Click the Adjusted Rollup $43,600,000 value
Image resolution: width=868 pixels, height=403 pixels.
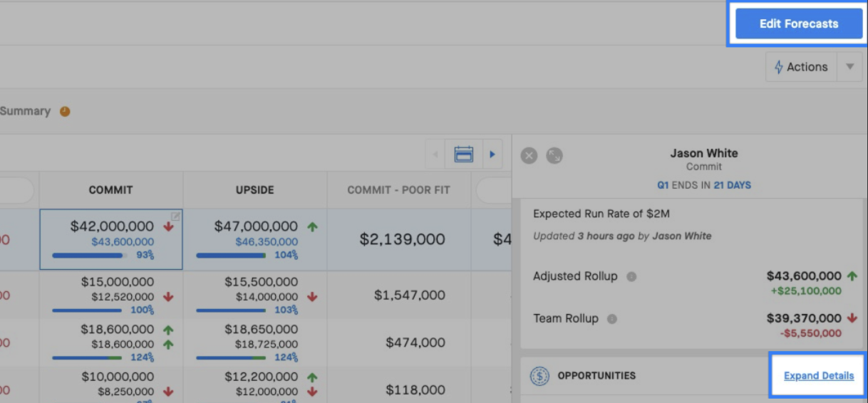coord(804,276)
